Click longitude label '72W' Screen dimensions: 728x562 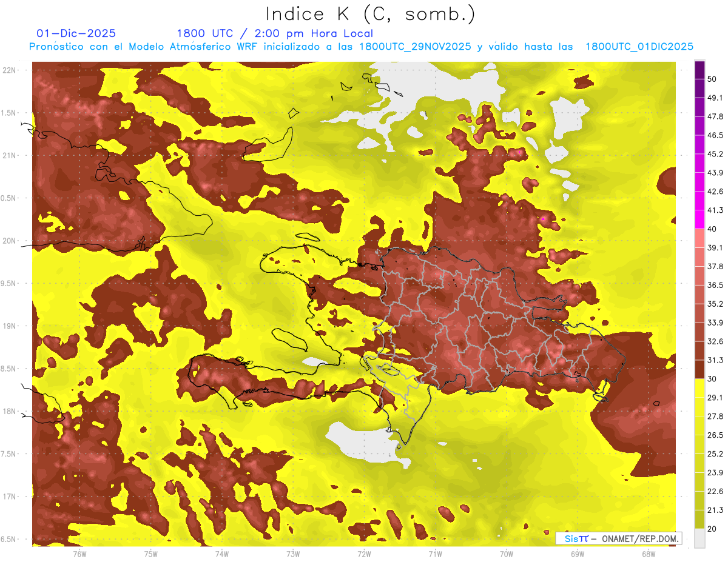tap(364, 554)
